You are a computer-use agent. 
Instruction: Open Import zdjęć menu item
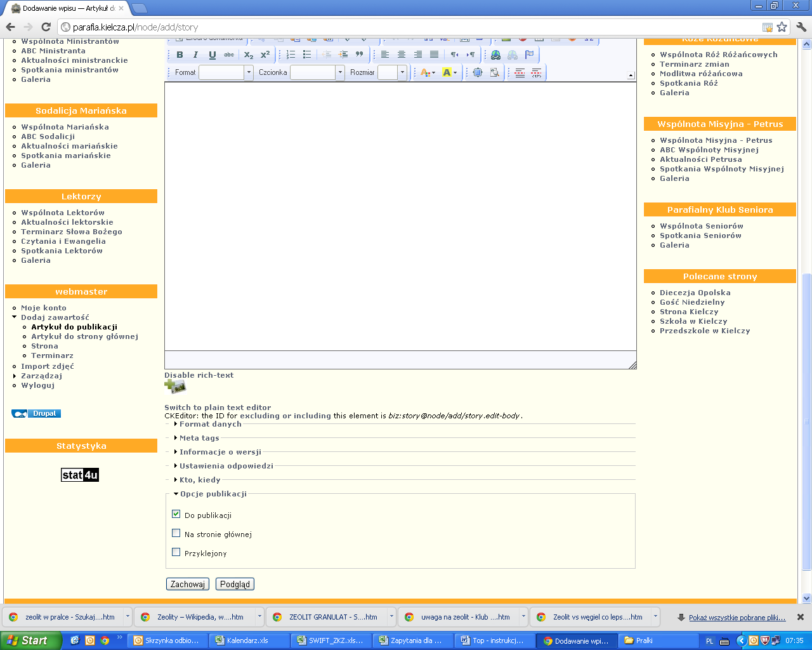(48, 366)
